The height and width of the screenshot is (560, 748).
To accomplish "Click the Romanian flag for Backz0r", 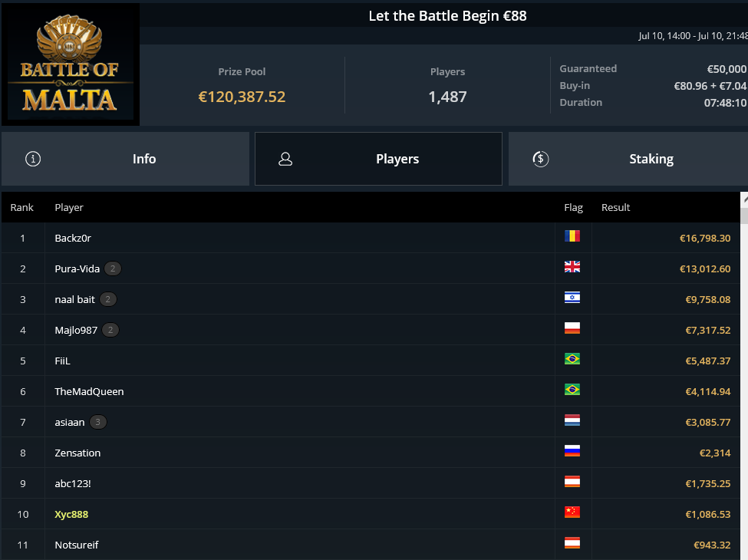I will pyautogui.click(x=572, y=236).
